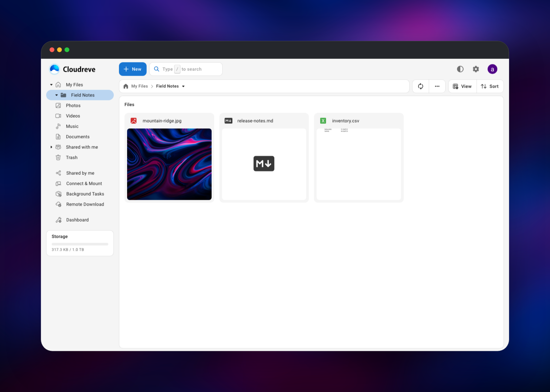Open the more options ellipsis menu
550x392 pixels.
pos(437,86)
